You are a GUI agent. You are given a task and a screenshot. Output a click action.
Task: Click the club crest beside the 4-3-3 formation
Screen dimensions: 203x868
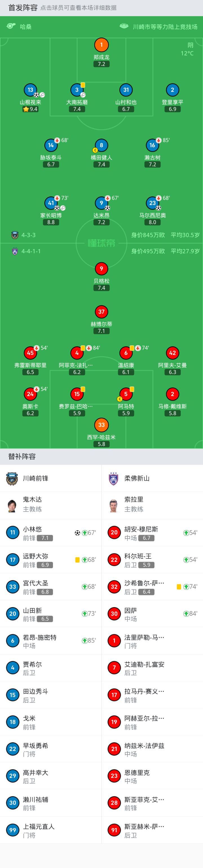click(15, 235)
